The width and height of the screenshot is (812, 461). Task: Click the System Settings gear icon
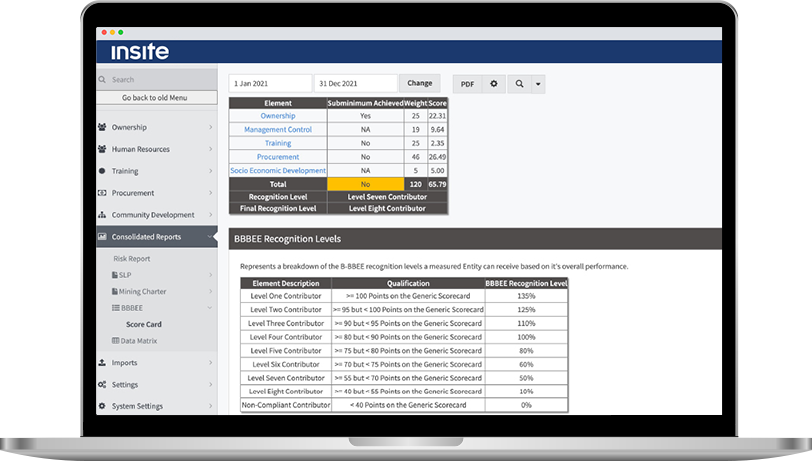[103, 406]
